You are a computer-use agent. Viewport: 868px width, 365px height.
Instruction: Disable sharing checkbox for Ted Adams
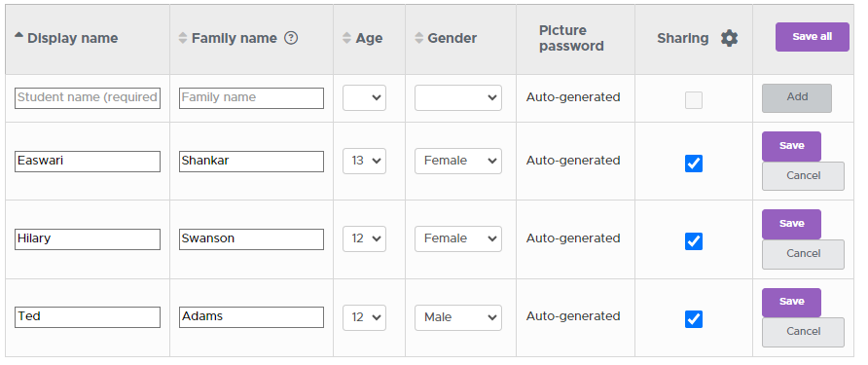(694, 319)
